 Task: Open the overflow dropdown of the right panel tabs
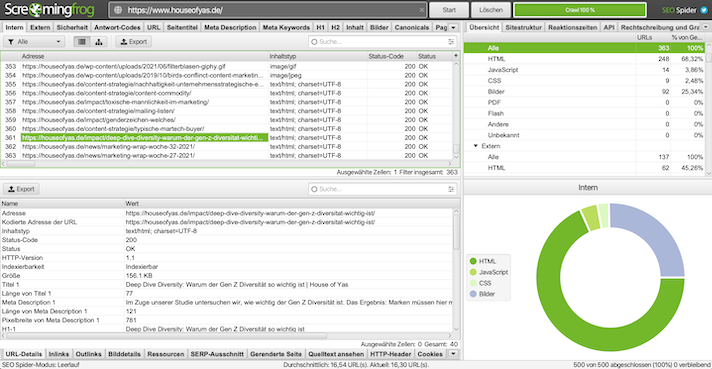pyautogui.click(x=706, y=27)
